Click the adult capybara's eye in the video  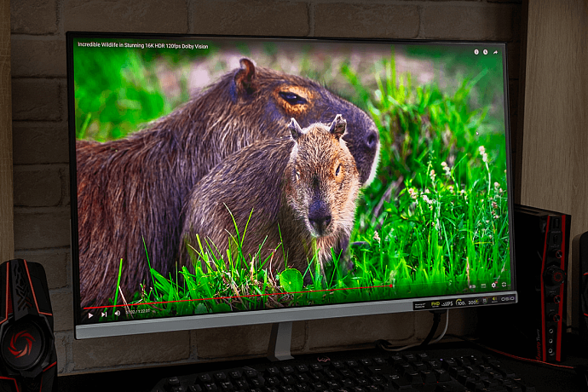pos(292,98)
